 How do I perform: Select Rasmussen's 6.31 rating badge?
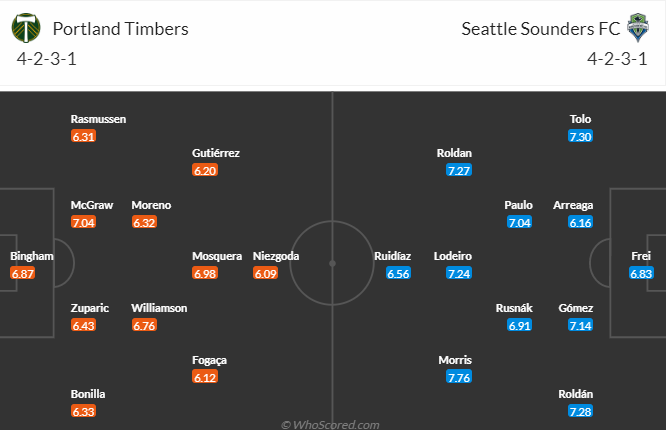[x=83, y=137]
